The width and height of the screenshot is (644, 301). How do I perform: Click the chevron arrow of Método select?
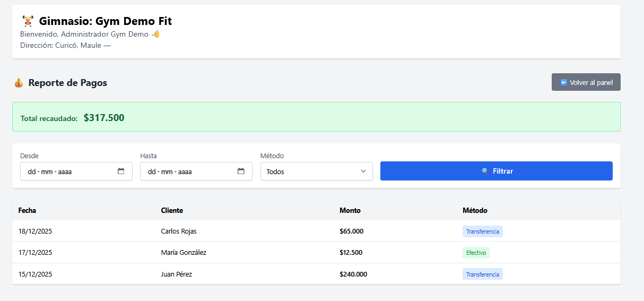[363, 171]
